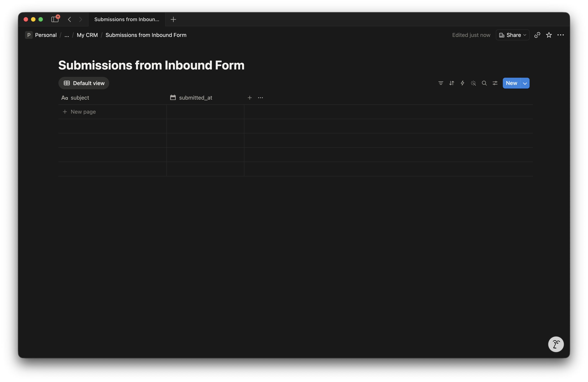Select the Default view tab
The image size is (588, 382).
(x=84, y=83)
